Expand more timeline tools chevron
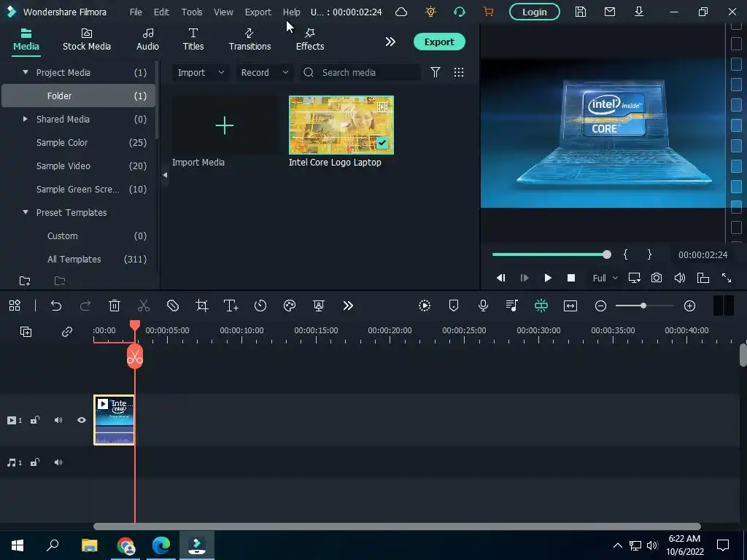The image size is (747, 560). [348, 306]
